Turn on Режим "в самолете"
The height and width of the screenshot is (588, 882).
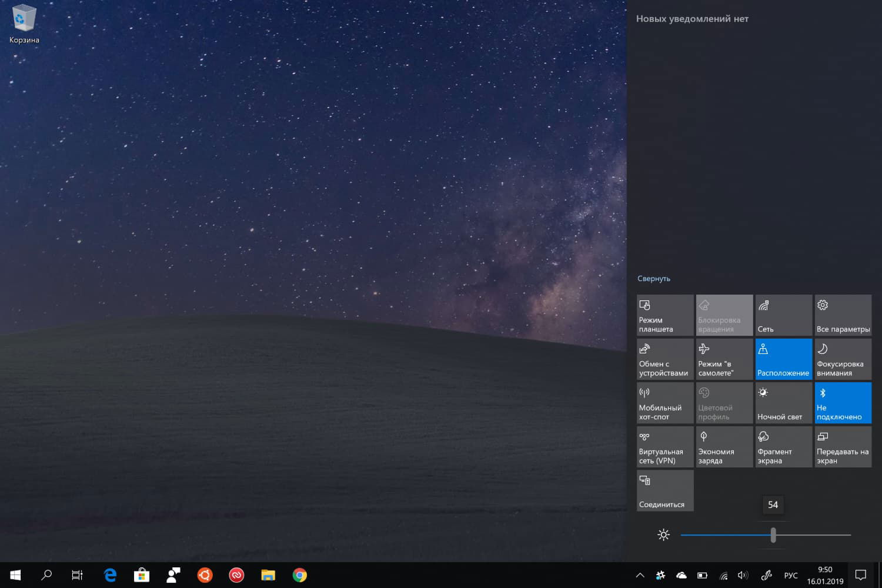[x=724, y=359]
